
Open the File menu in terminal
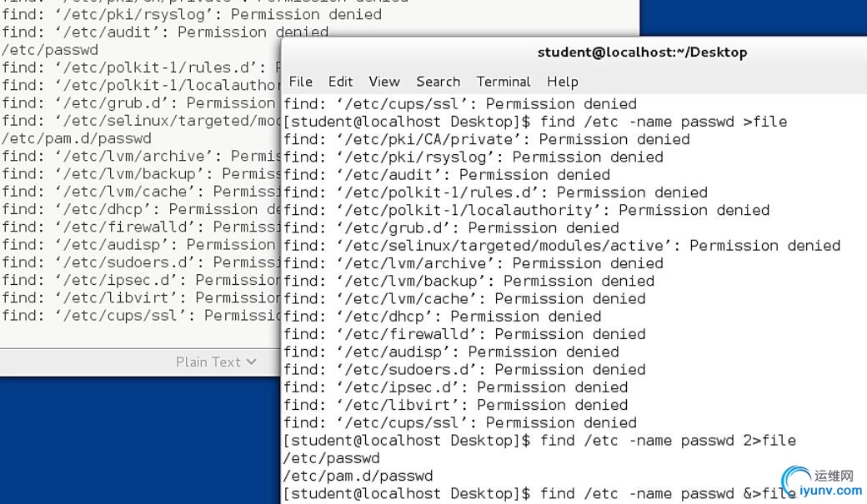click(x=300, y=82)
